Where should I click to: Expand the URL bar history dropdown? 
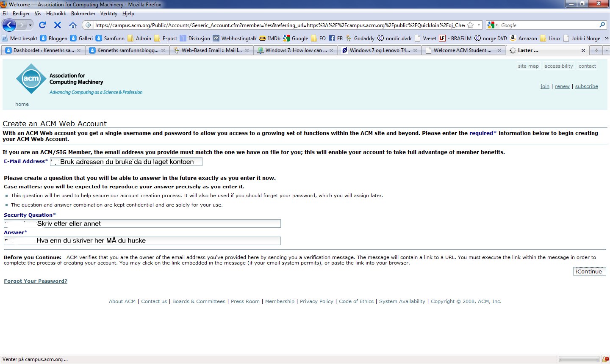pos(479,25)
